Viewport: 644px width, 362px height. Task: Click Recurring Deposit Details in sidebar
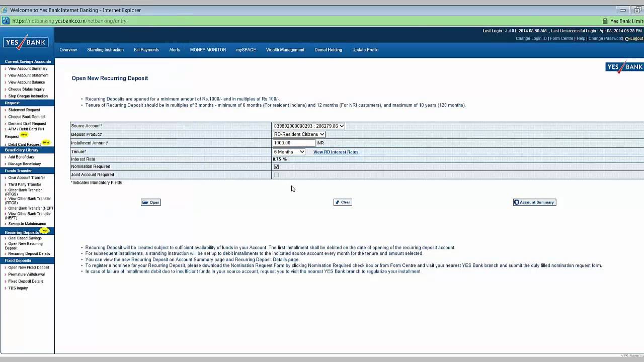[29, 254]
